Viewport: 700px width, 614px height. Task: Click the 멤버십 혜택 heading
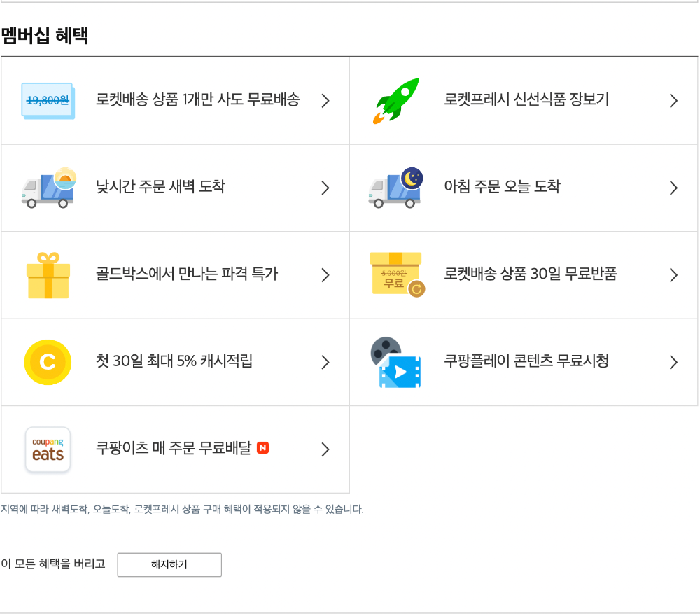pyautogui.click(x=45, y=35)
